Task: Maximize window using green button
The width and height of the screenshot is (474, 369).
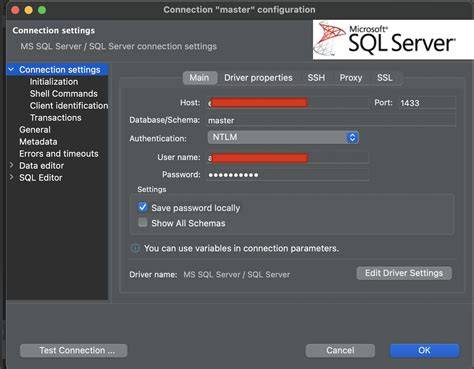Action: (42, 10)
